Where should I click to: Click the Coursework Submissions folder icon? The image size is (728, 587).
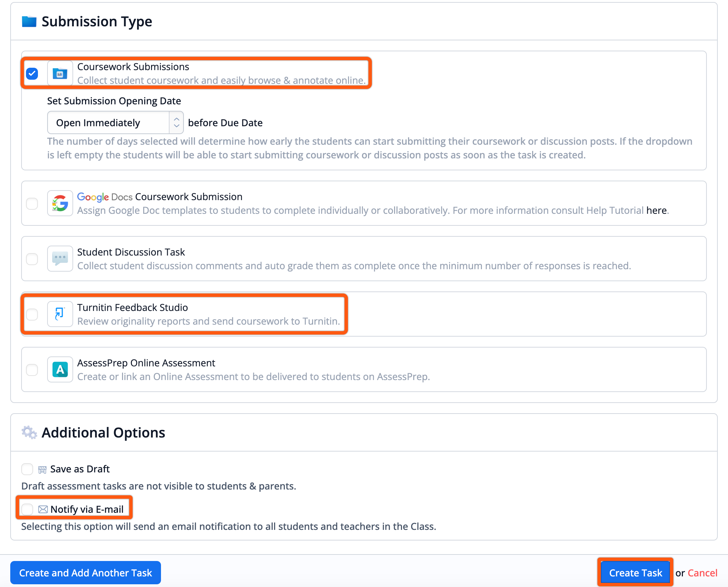tap(60, 74)
